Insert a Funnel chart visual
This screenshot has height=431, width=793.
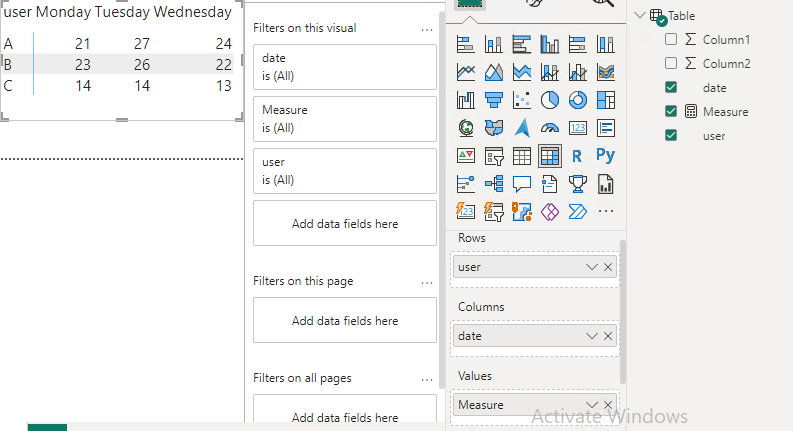point(494,100)
